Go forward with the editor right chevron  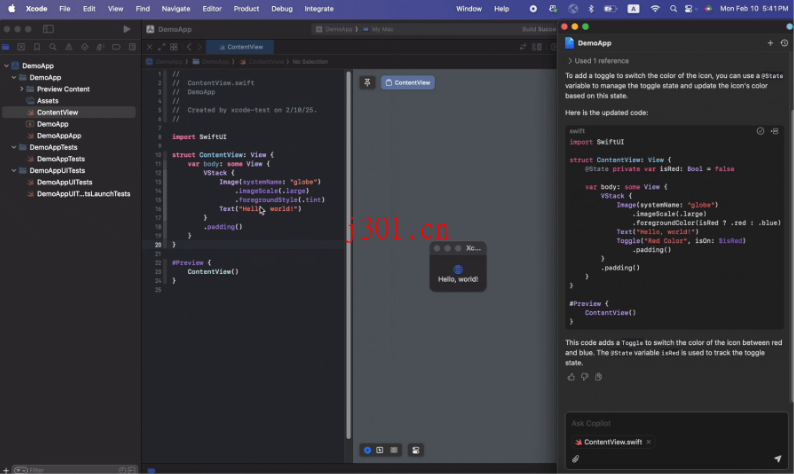point(199,47)
